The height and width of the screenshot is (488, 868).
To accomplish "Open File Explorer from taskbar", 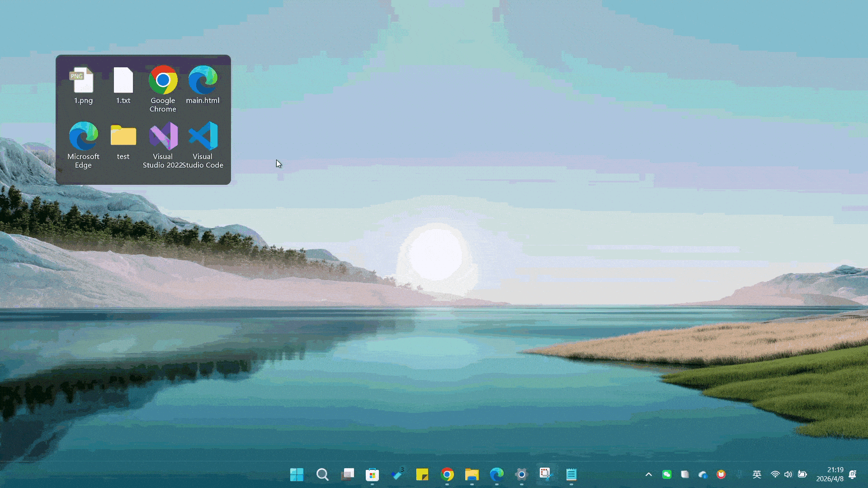I will (x=472, y=474).
